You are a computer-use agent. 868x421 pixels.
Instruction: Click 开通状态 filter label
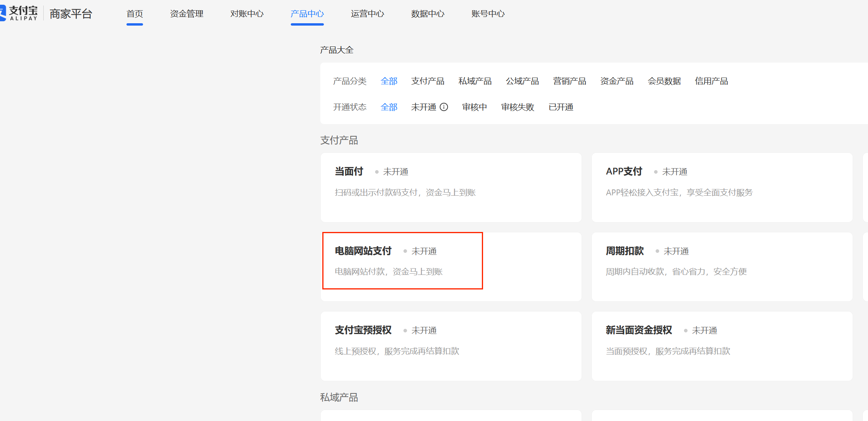tap(350, 107)
